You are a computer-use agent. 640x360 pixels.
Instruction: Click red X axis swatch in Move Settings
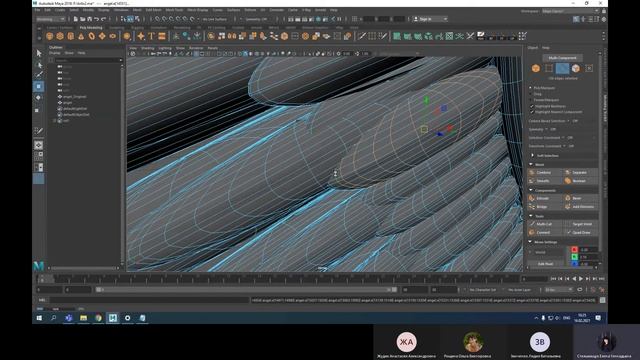point(574,250)
